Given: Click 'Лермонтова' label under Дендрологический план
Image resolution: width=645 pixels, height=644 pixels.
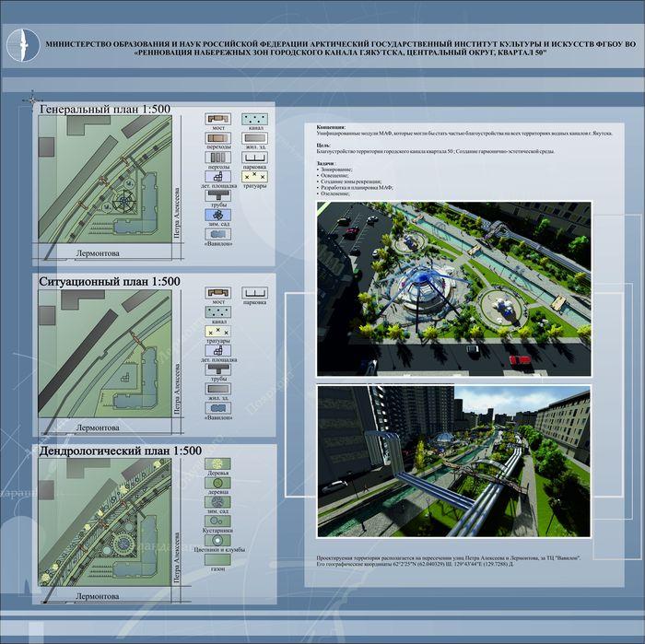Looking at the screenshot, I should point(98,596).
